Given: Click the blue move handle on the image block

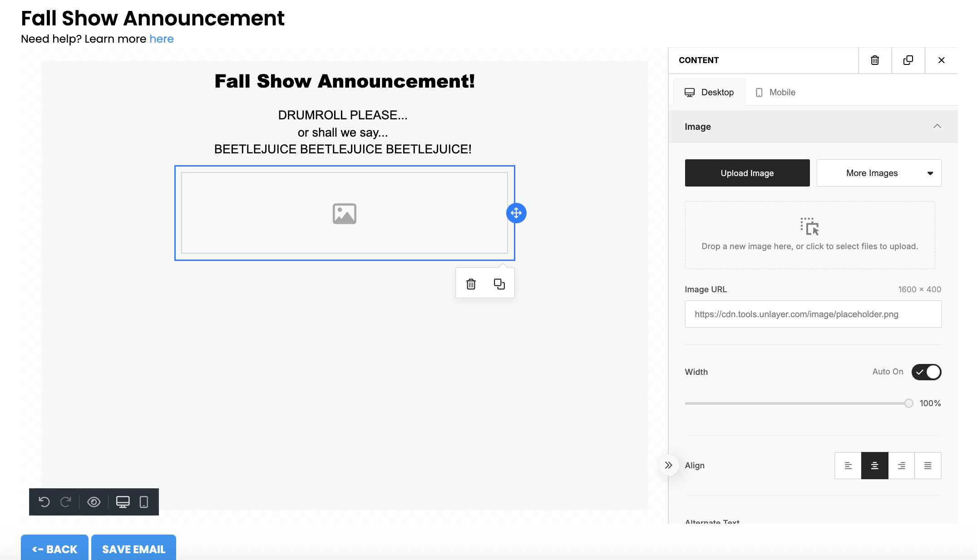Looking at the screenshot, I should point(516,213).
